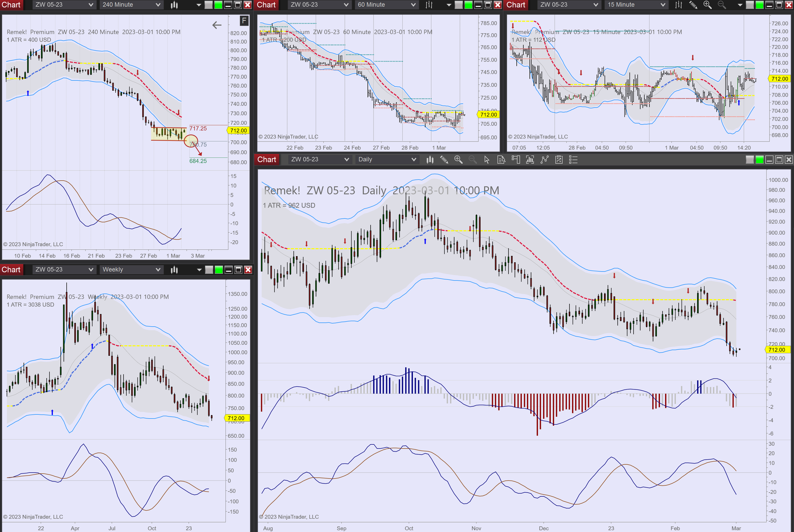The image size is (794, 532).
Task: Click the Chart tab of 60 Minute window
Action: pyautogui.click(x=266, y=5)
